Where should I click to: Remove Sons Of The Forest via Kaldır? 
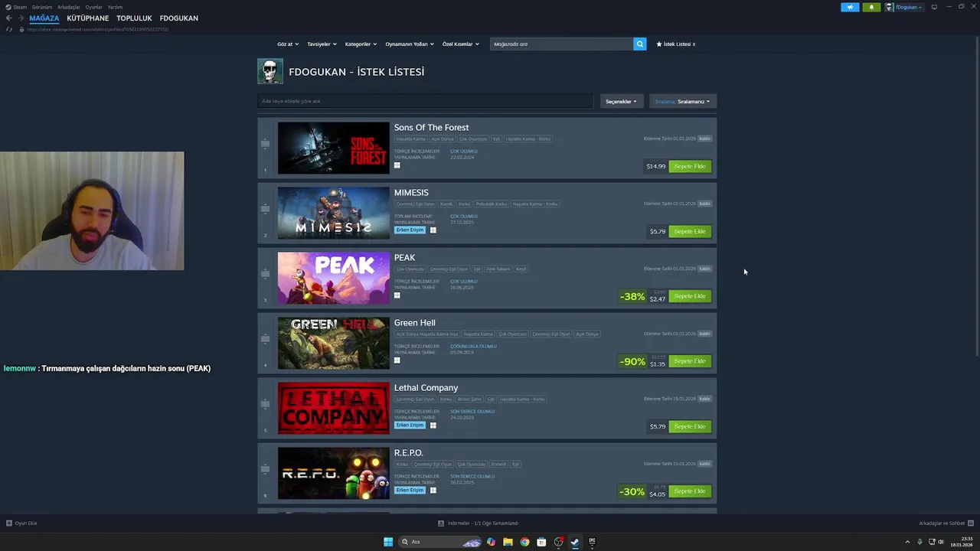[x=705, y=139]
